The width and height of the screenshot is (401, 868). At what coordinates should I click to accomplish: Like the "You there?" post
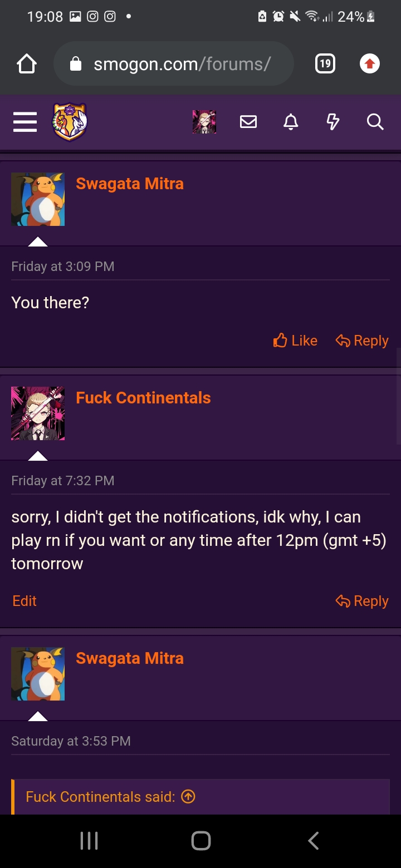click(x=295, y=341)
